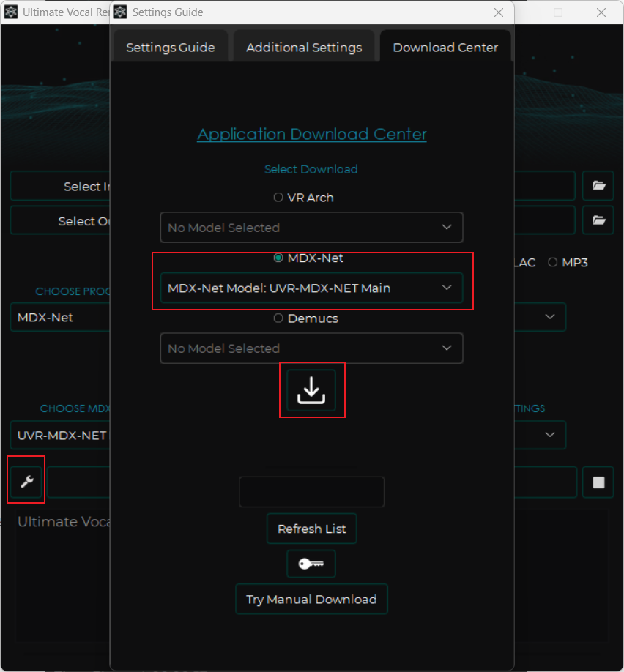Viewport: 624px width, 672px height.
Task: Open the Additional Settings tab
Action: pyautogui.click(x=304, y=48)
